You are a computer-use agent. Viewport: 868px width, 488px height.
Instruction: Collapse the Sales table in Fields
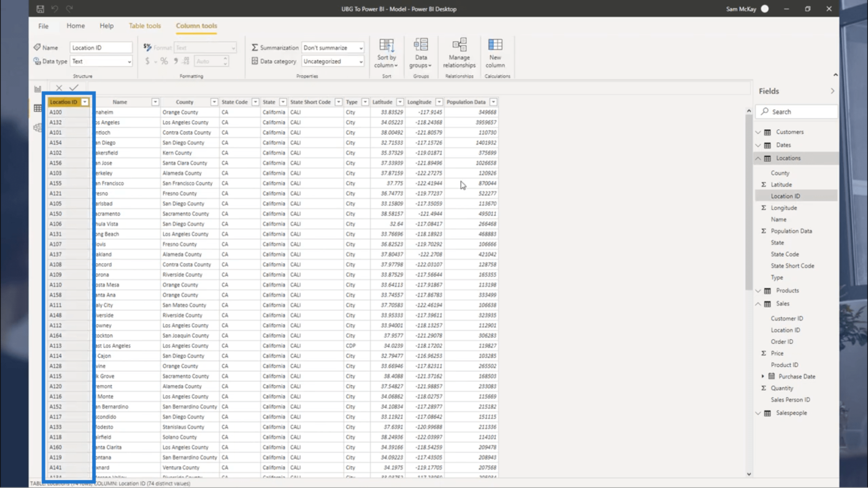[758, 304]
